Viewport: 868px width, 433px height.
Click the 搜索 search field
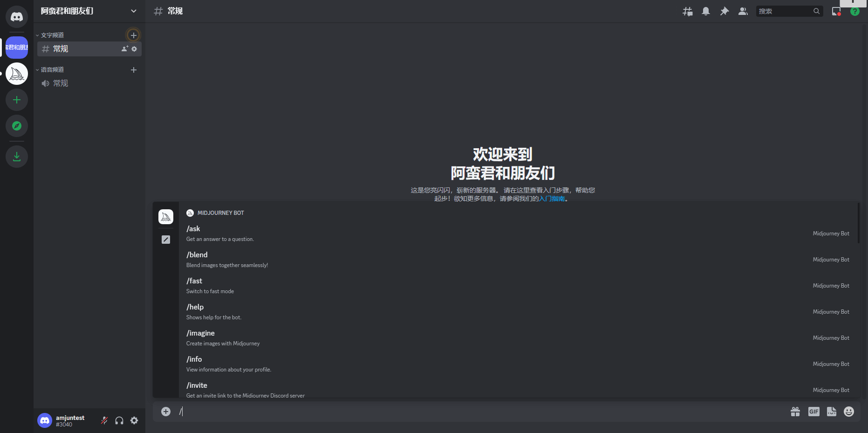click(x=785, y=11)
